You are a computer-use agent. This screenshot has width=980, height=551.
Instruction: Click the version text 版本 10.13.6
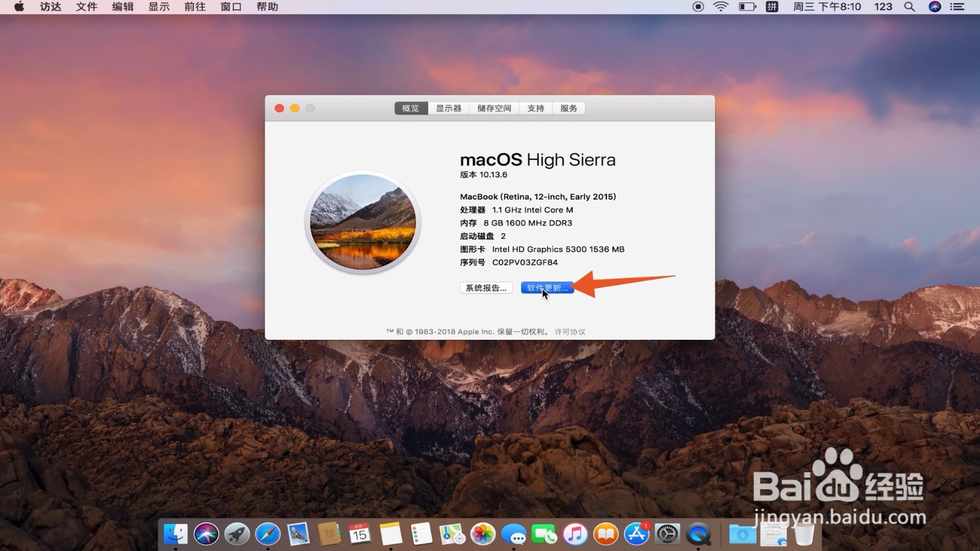point(484,174)
